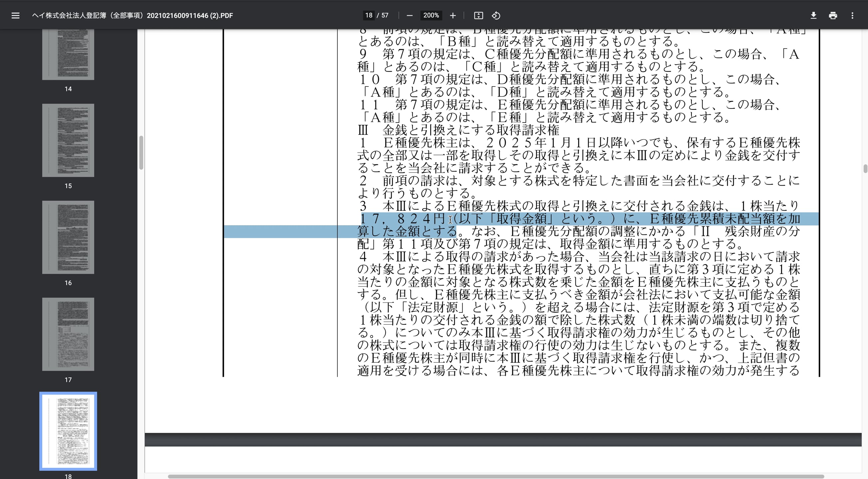868x479 pixels.
Task: Click the document vertical scrollbar handle
Action: [865, 169]
